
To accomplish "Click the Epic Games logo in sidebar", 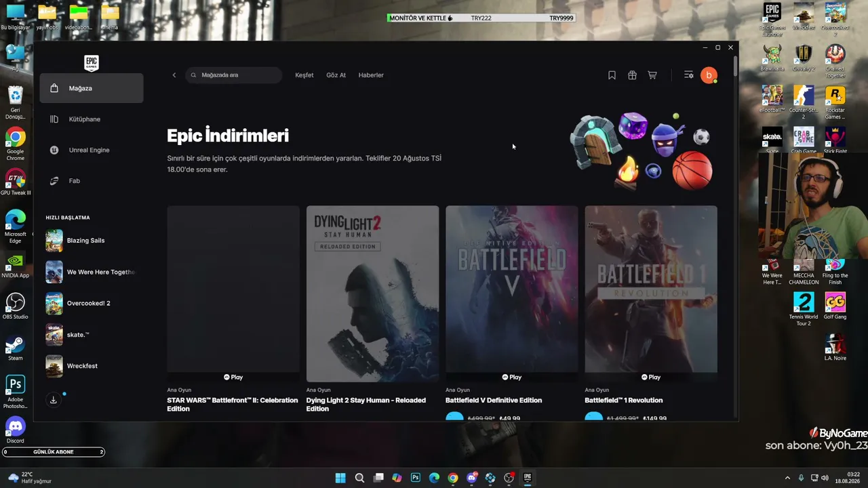I will click(x=92, y=63).
